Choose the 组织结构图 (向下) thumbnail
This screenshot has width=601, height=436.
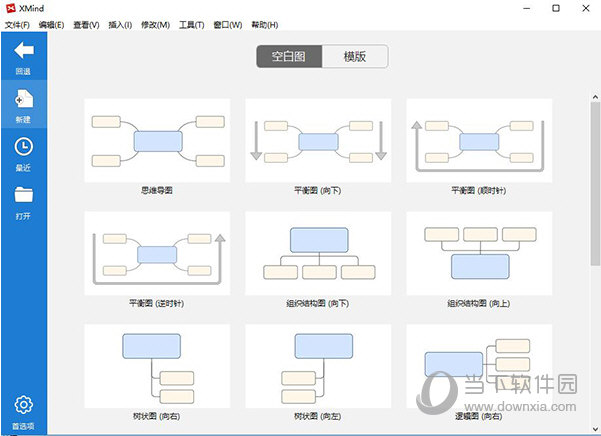[x=318, y=253]
